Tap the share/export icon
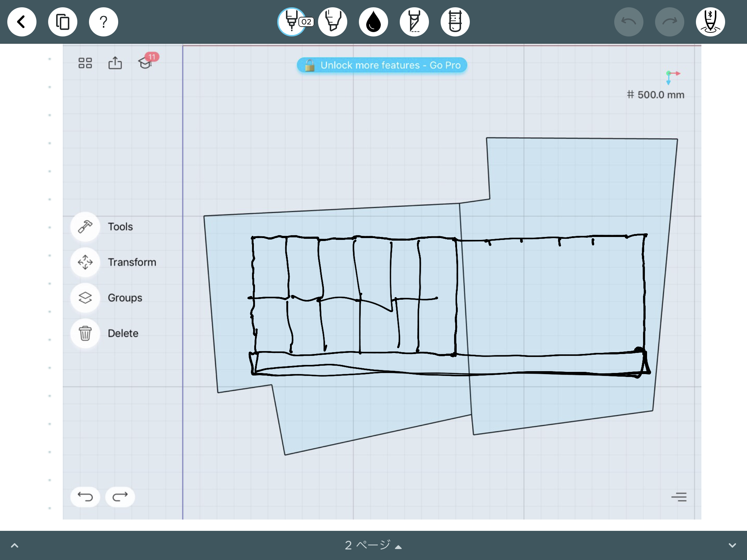Viewport: 747px width, 560px height. pyautogui.click(x=115, y=63)
